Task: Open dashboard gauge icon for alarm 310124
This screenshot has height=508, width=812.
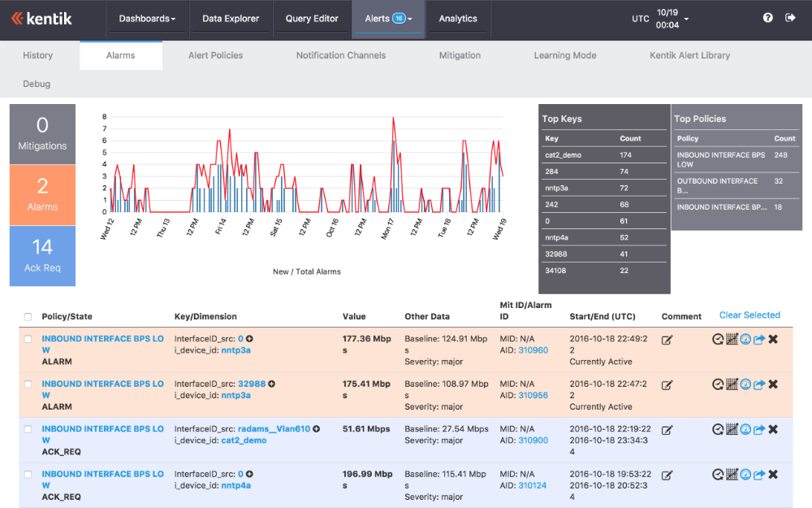Action: pyautogui.click(x=745, y=475)
